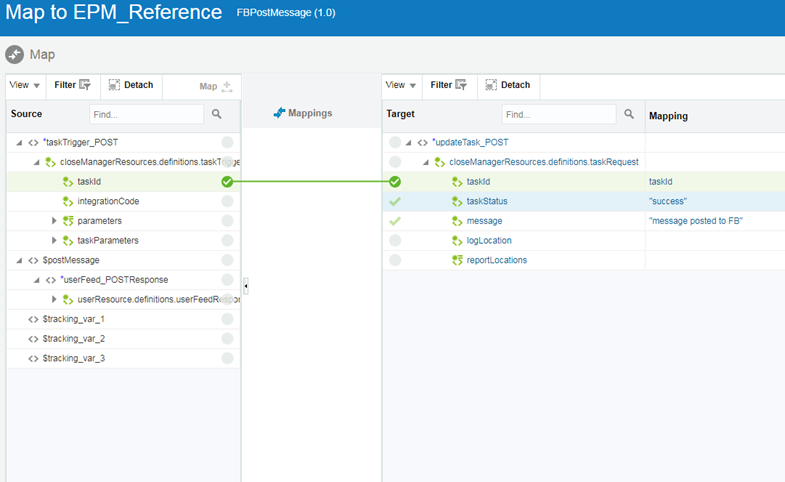Click green mapped check circle on target taskId
785x482 pixels.
tap(395, 182)
